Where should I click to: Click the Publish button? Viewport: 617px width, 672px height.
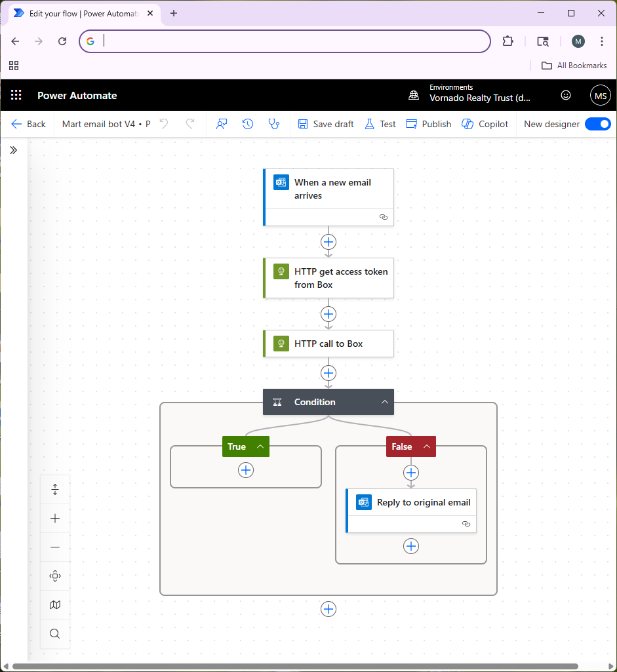[x=429, y=124]
